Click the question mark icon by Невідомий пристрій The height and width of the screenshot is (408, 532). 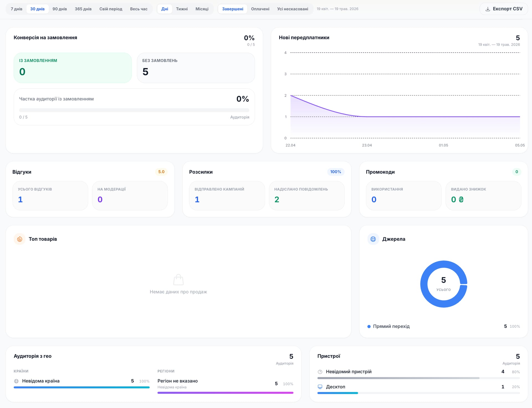(x=320, y=372)
